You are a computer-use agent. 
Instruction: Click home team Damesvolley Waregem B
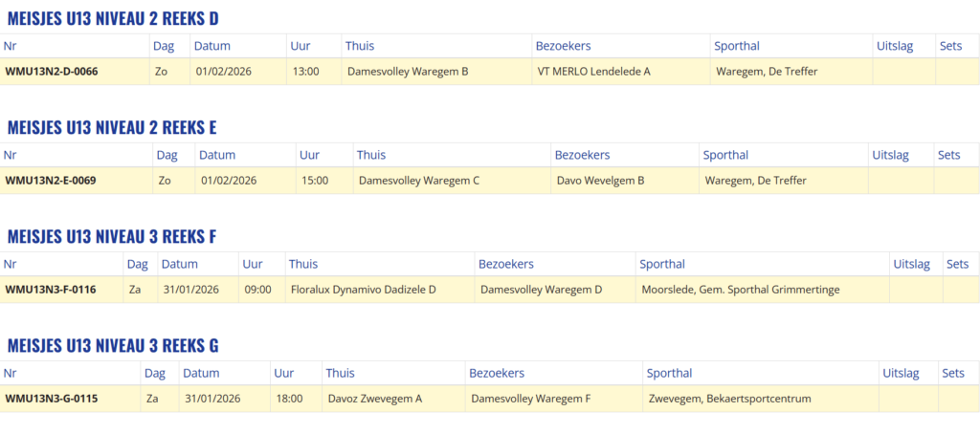(408, 71)
